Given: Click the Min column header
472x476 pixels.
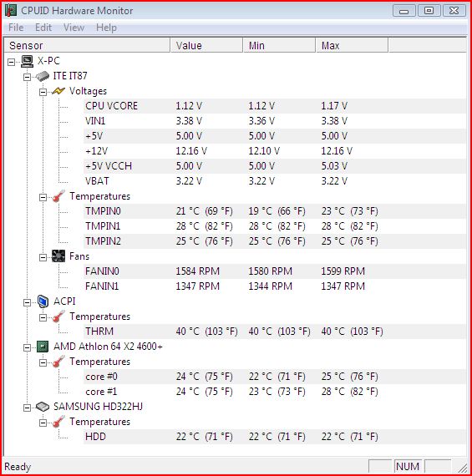Looking at the screenshot, I should pos(279,45).
